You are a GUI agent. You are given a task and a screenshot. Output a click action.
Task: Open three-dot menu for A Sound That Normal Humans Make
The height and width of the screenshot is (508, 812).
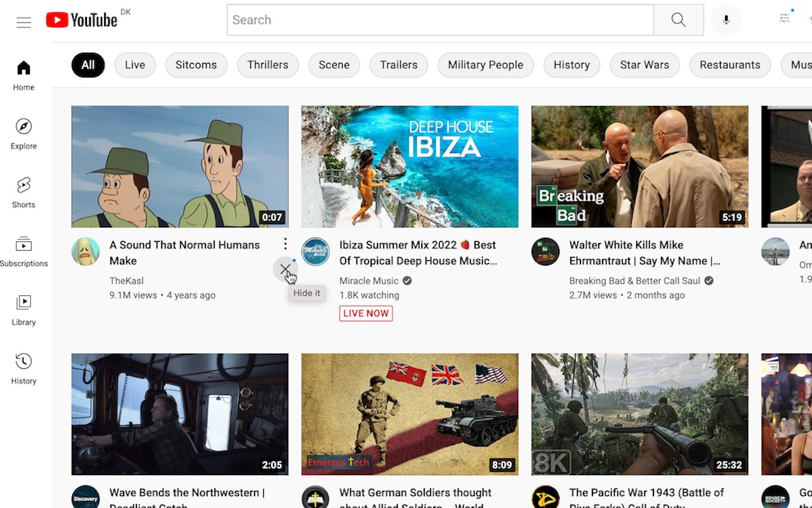(x=285, y=244)
